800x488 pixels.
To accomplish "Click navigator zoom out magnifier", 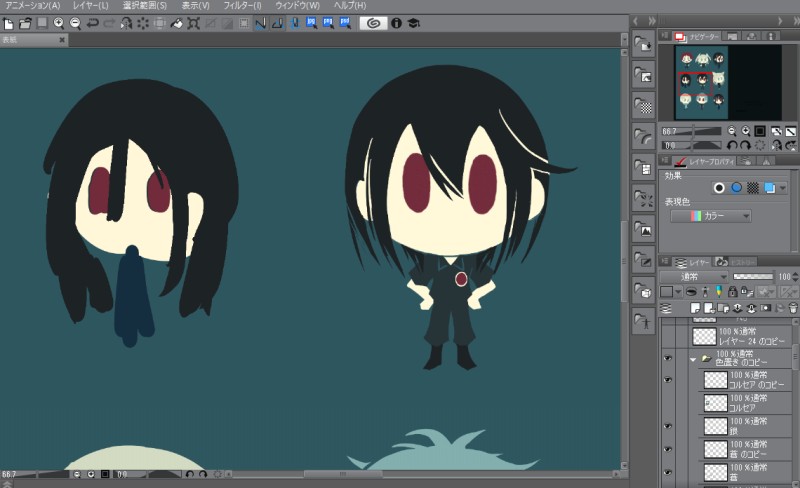I will (x=732, y=131).
